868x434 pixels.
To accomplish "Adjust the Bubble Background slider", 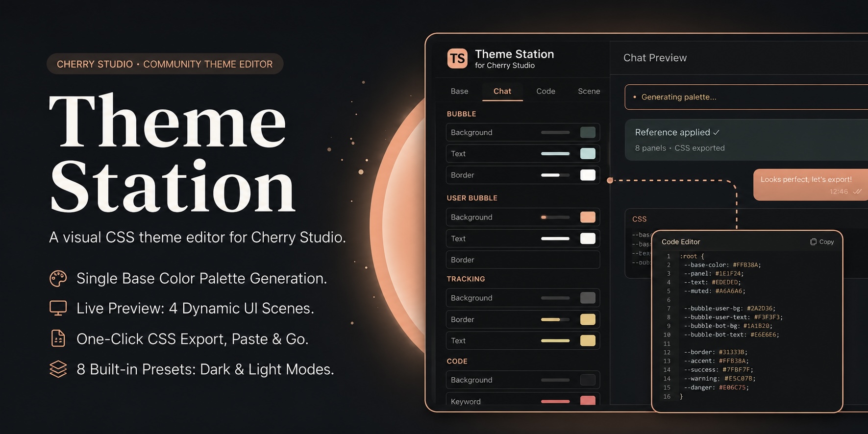I will click(555, 132).
